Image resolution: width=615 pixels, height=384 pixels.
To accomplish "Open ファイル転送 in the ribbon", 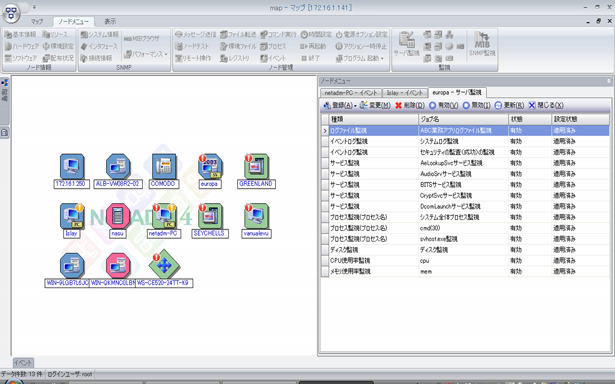I will tap(238, 35).
